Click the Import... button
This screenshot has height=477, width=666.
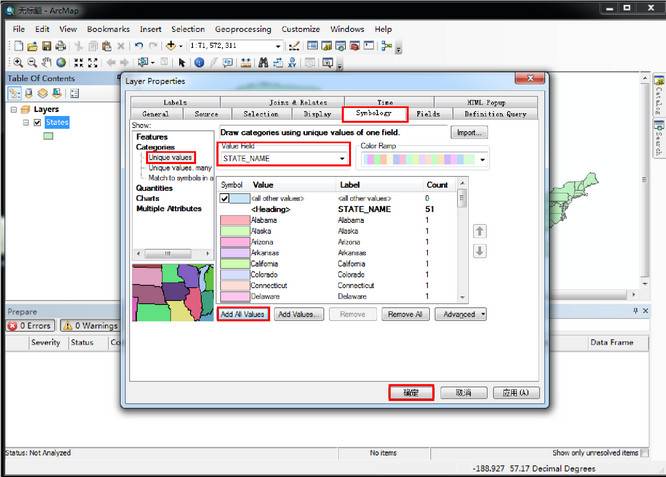point(469,133)
